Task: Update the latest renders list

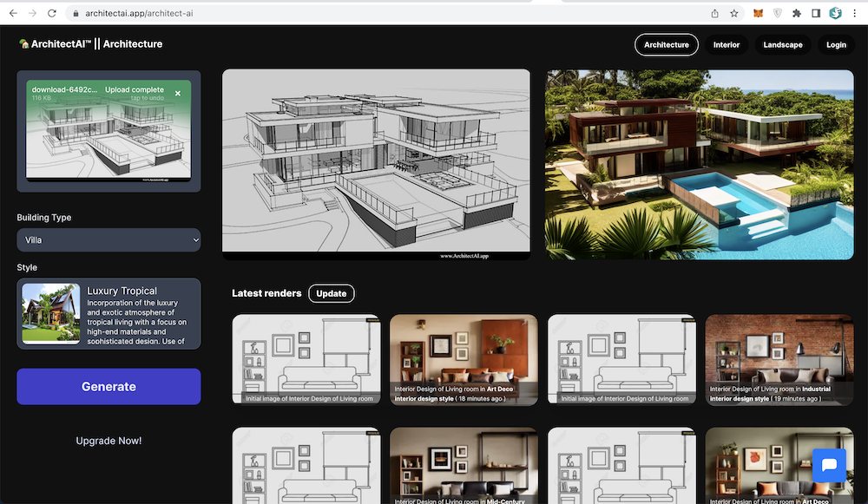Action: pyautogui.click(x=331, y=294)
